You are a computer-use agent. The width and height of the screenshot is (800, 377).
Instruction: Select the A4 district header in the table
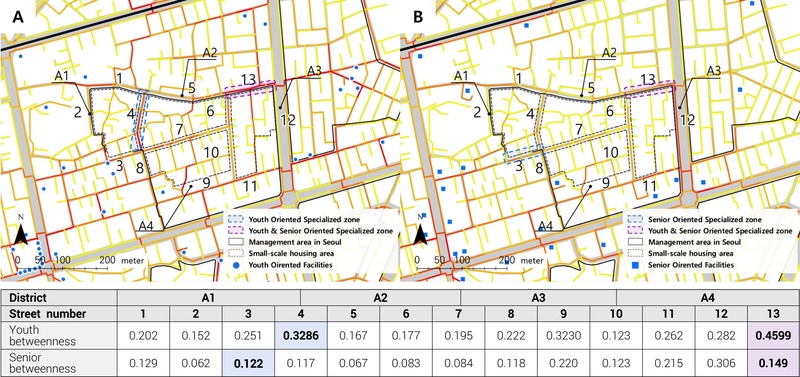pyautogui.click(x=708, y=297)
